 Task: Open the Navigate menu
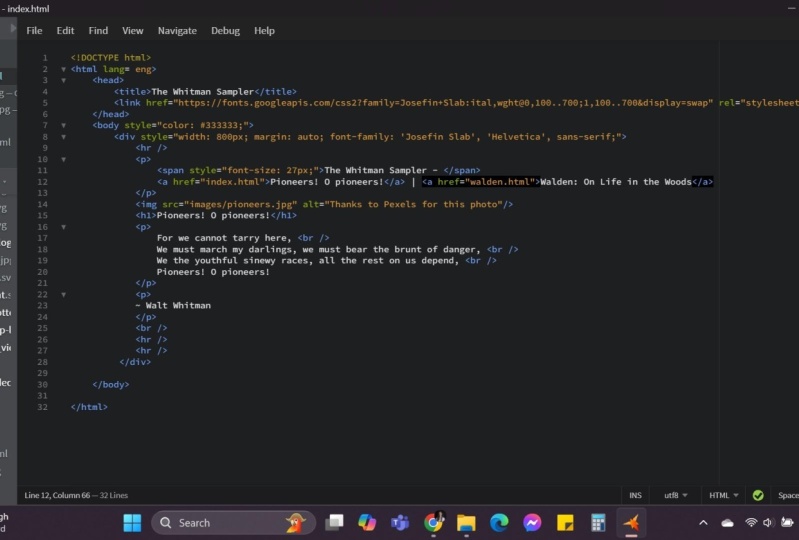pyautogui.click(x=177, y=31)
